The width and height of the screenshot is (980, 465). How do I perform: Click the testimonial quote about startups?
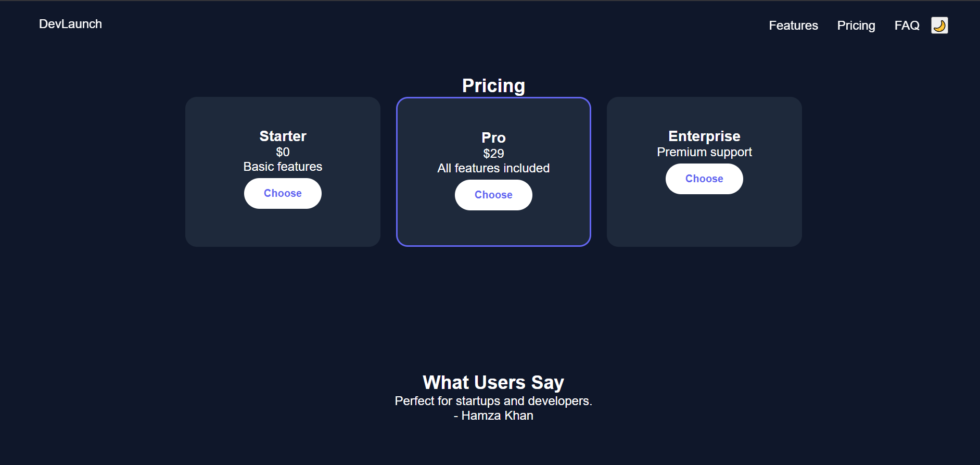pos(493,401)
